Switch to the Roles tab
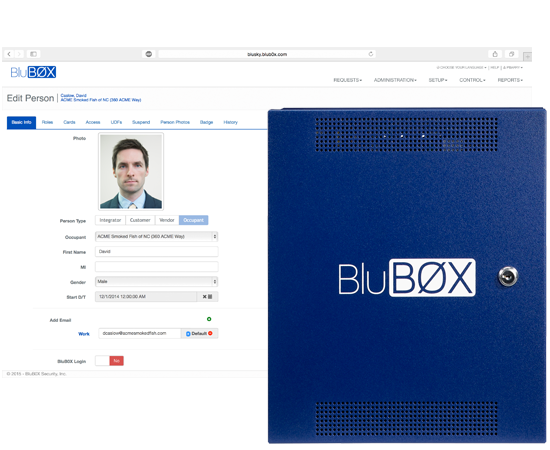This screenshot has width=550, height=450. [47, 122]
